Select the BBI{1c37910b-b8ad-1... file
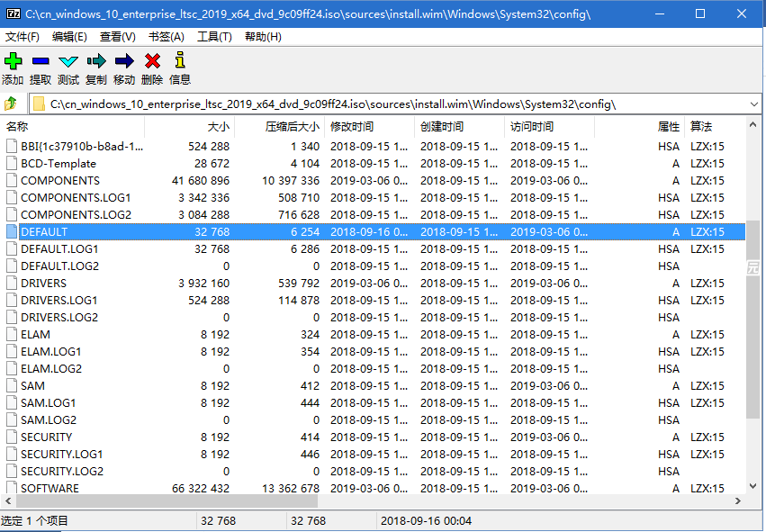 pos(82,146)
